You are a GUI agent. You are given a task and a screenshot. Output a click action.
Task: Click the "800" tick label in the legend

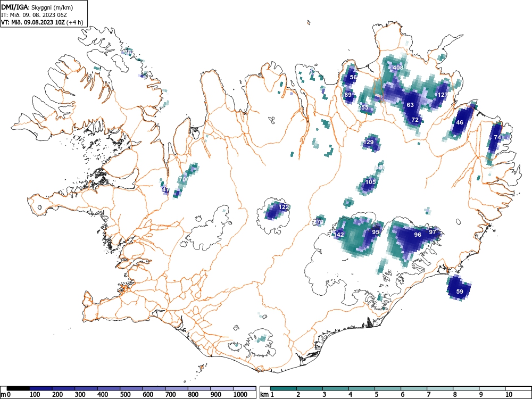tap(193, 395)
